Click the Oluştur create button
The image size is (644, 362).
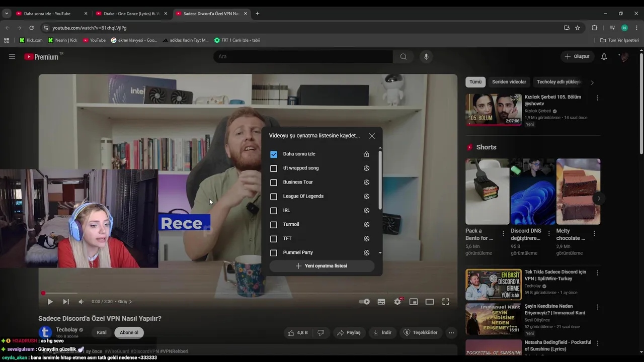click(577, 57)
